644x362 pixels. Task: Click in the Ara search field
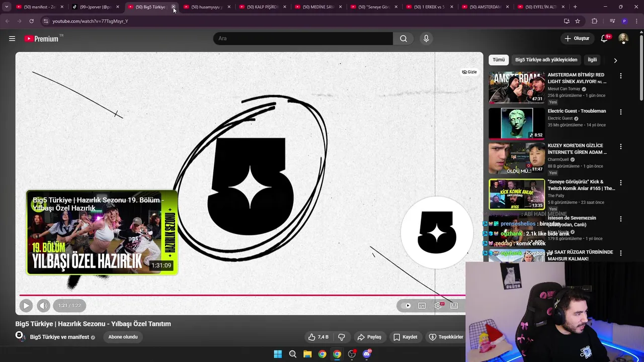point(303,39)
